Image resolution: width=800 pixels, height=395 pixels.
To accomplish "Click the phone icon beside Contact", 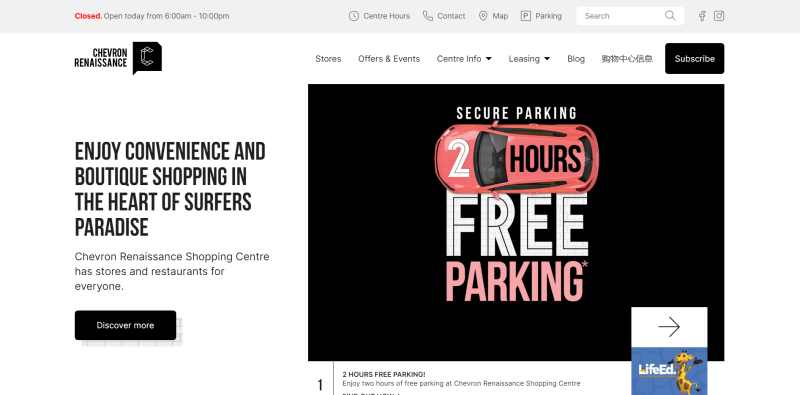I will (x=428, y=16).
